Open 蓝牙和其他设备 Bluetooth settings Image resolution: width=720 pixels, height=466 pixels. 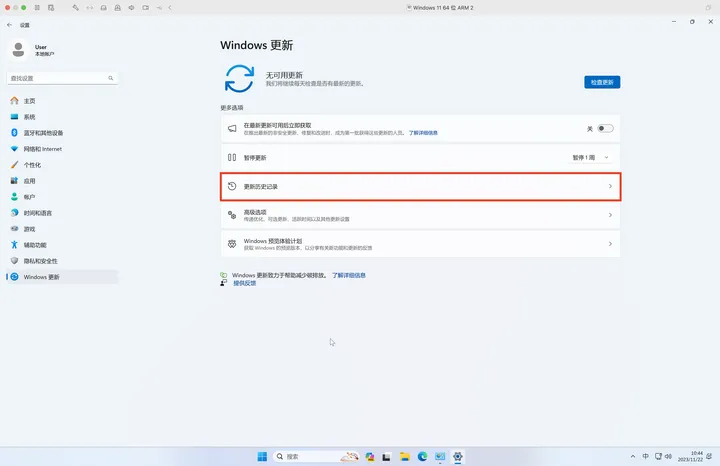[62, 133]
